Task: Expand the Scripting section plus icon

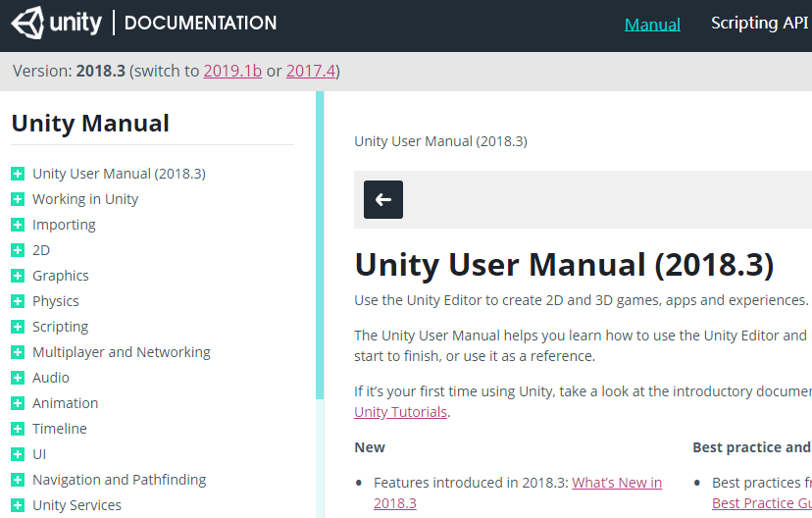Action: [x=18, y=327]
